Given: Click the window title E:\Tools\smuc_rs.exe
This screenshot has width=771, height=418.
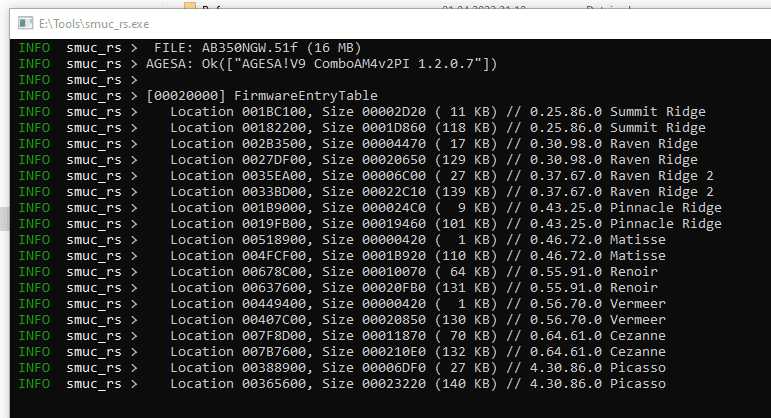Looking at the screenshot, I should click(x=94, y=24).
